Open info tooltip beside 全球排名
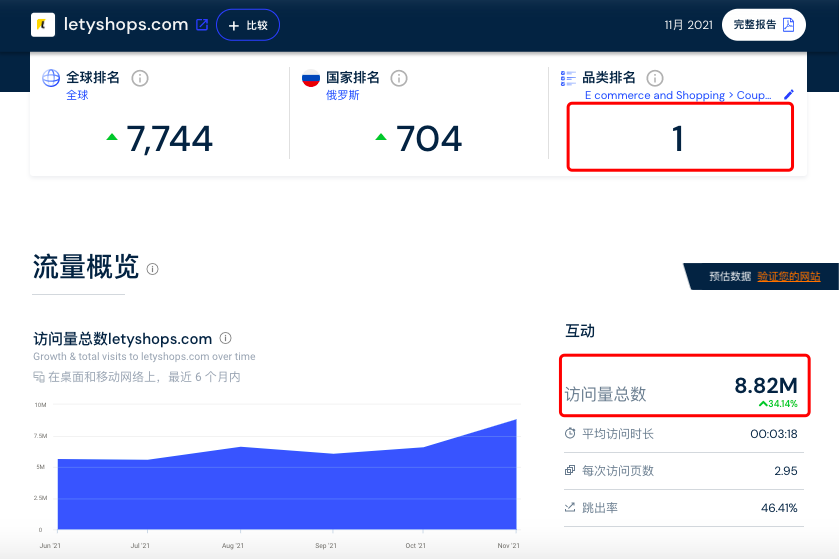839x559 pixels. (x=140, y=78)
